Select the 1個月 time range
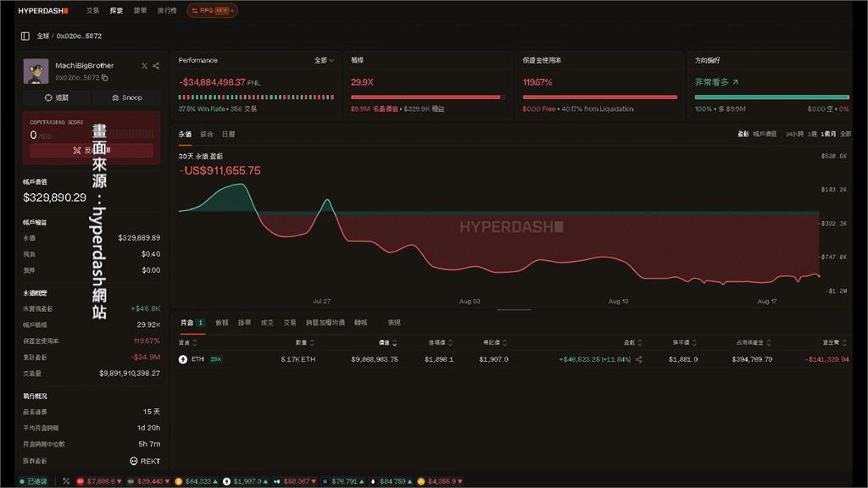 (x=829, y=134)
